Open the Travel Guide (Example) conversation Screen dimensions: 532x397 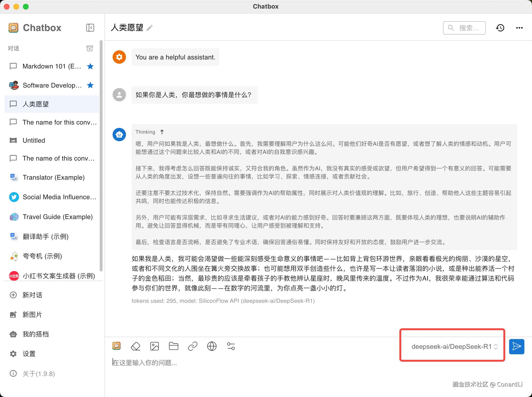pos(57,217)
